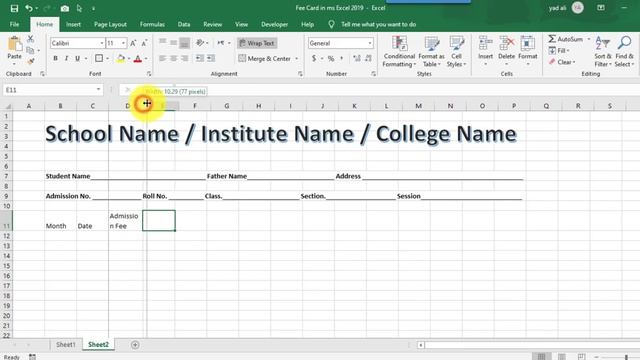Image resolution: width=640 pixels, height=360 pixels.
Task: Cut the selection with scissors icon
Action: [31, 39]
